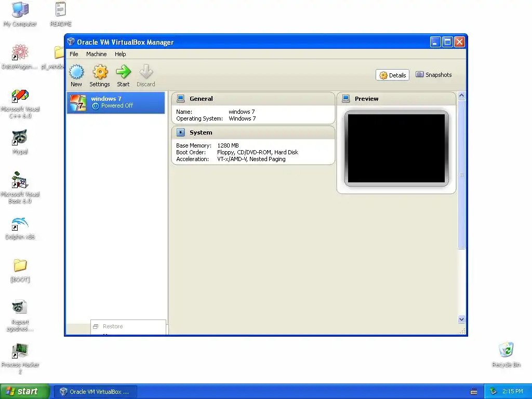
Task: Click the Oracle VM VirtualBox taskbar button
Action: 96,392
